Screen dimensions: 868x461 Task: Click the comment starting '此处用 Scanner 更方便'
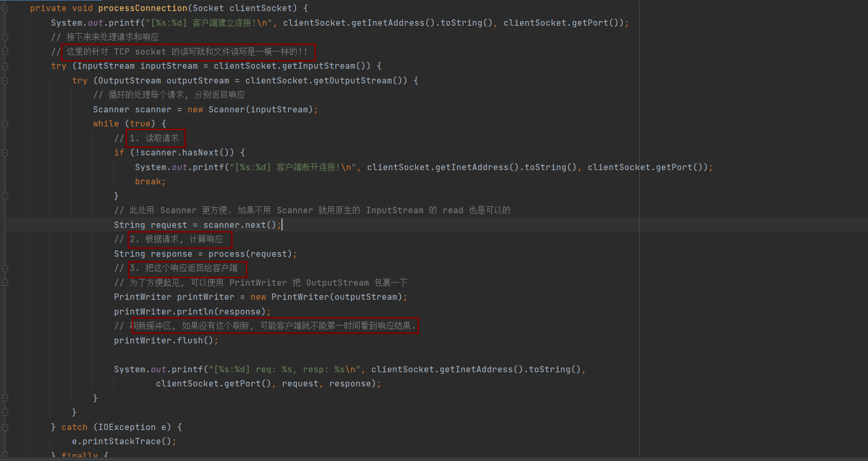(x=312, y=211)
